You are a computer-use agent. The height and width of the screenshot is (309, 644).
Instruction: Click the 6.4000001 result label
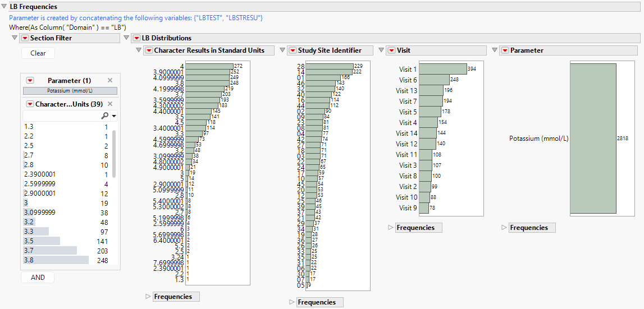point(169,240)
